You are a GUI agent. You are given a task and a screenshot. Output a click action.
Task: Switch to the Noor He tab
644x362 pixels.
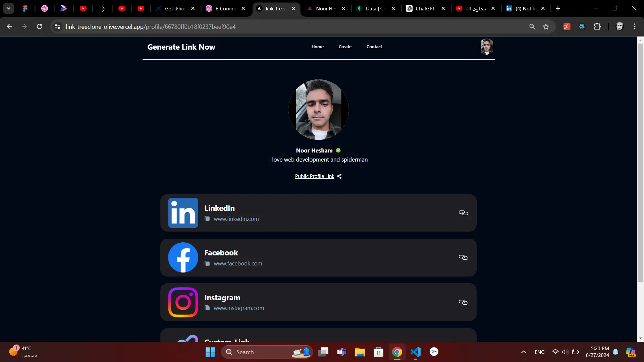point(326,9)
